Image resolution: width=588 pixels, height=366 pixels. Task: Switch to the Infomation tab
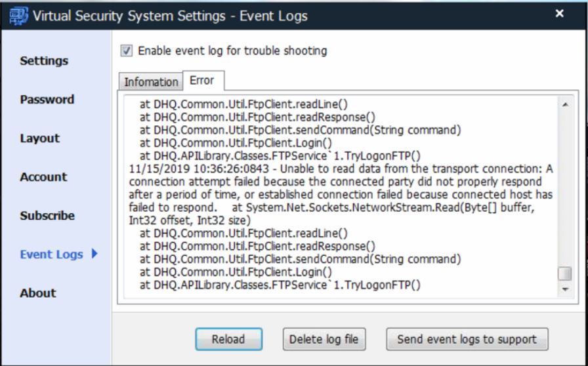coord(151,82)
